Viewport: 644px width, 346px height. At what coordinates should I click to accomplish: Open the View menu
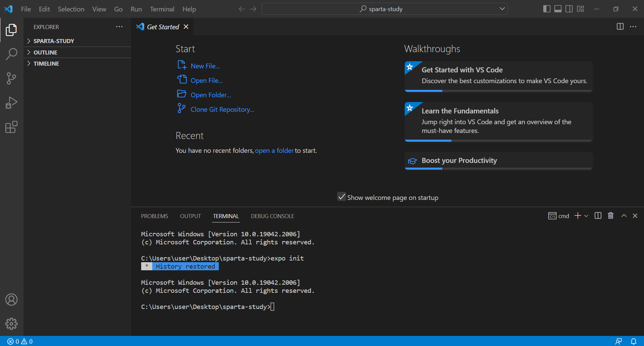[99, 9]
